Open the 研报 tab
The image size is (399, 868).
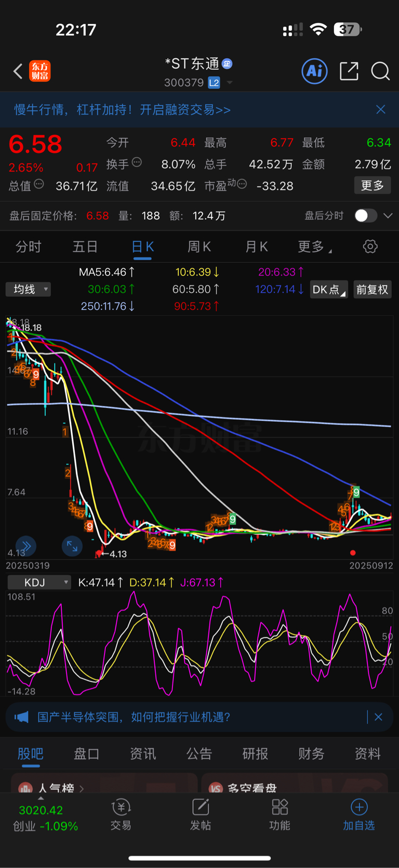255,754
